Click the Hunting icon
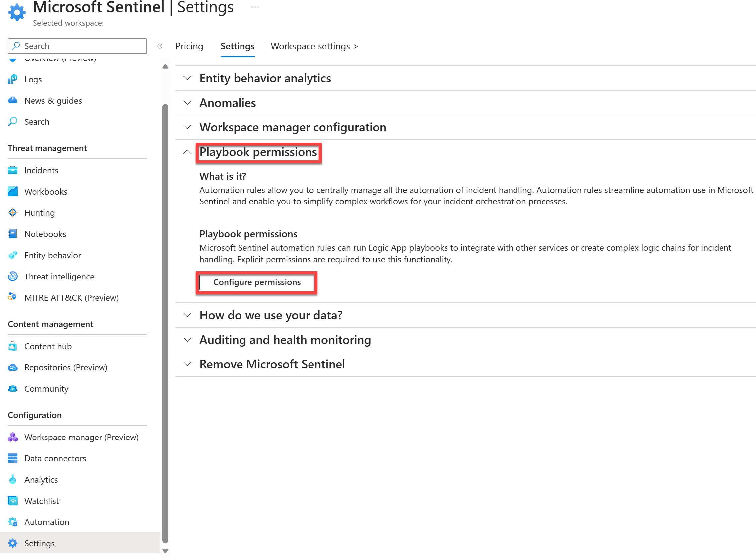The image size is (756, 558). [x=12, y=212]
